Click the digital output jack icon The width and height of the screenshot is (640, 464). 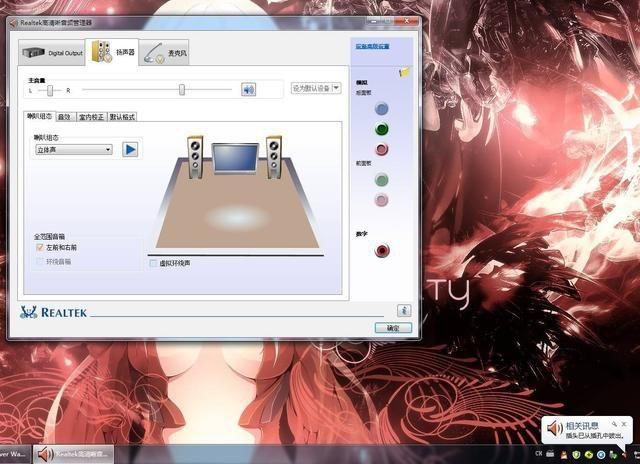381,250
